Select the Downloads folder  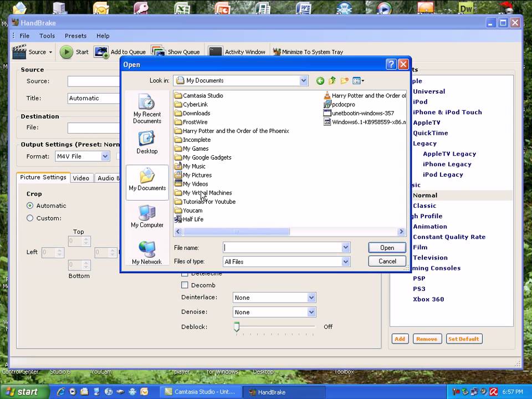[192, 113]
